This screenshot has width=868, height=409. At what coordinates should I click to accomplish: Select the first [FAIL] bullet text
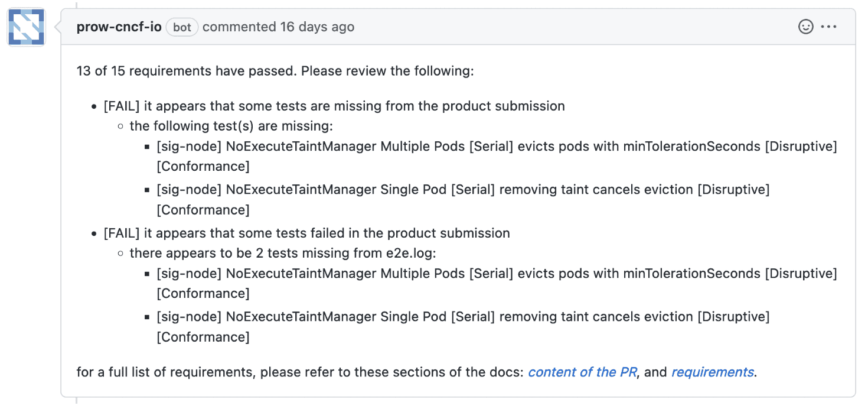tap(334, 106)
